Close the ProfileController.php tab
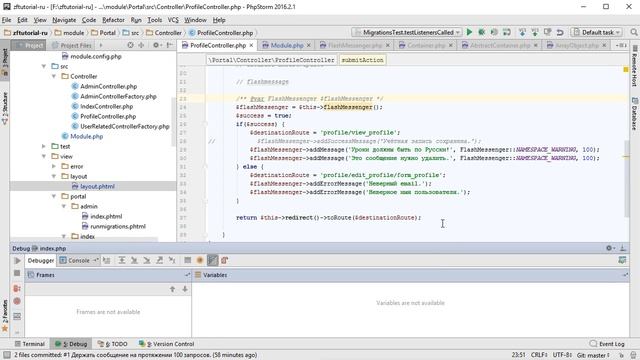Screen dimensions: 640x360 tap(251, 45)
